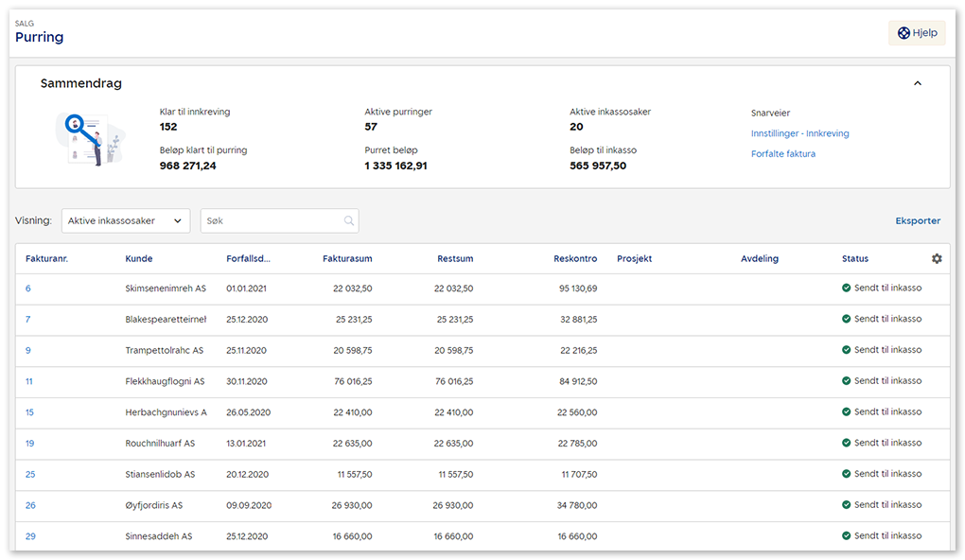Screen dimensions: 965x560
Task: Sort by Kunde column header
Action: (138, 259)
